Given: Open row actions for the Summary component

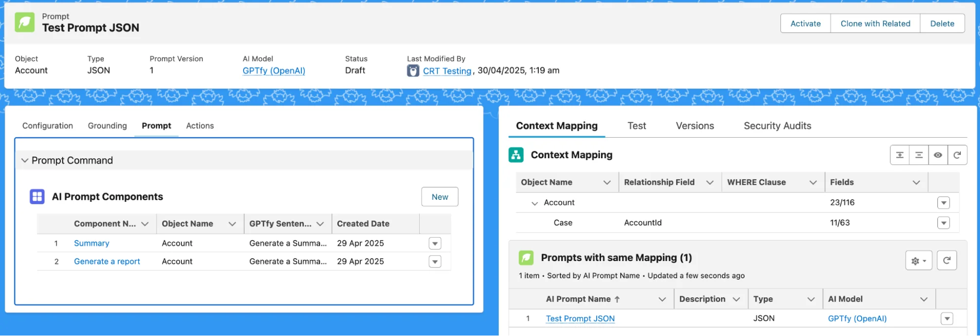Looking at the screenshot, I should 435,243.
